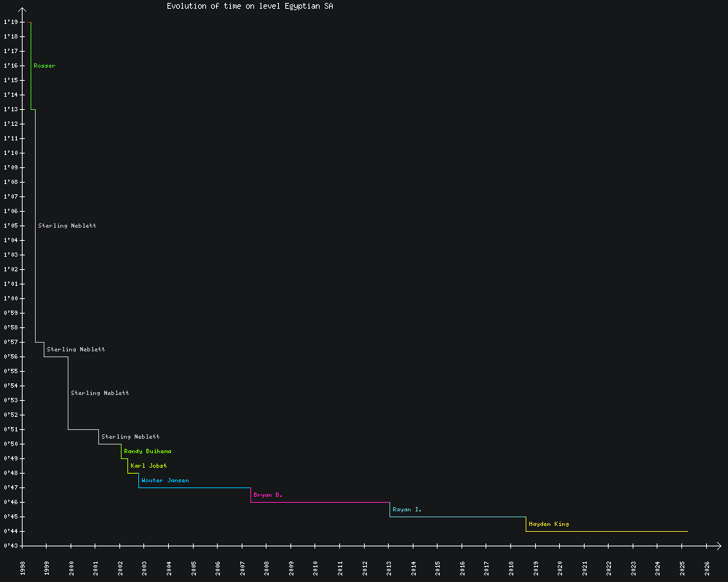Click the arrowhead at the right end of the x-axis
Image resolution: width=728 pixels, height=582 pixels.
click(719, 546)
